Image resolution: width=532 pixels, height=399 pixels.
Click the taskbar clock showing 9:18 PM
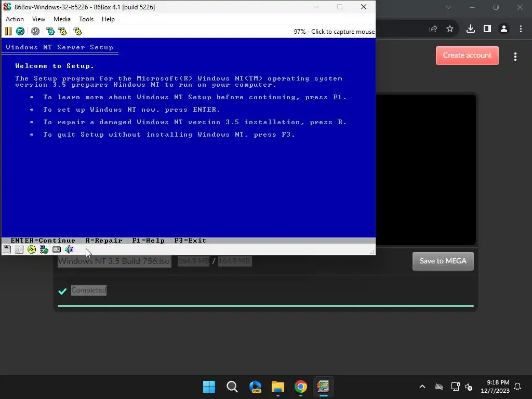pos(495,387)
